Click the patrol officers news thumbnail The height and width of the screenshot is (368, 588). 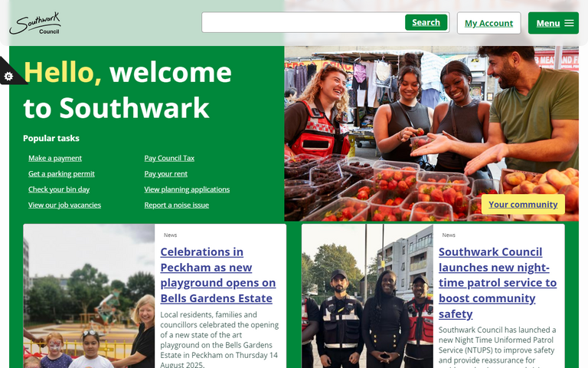click(x=367, y=296)
